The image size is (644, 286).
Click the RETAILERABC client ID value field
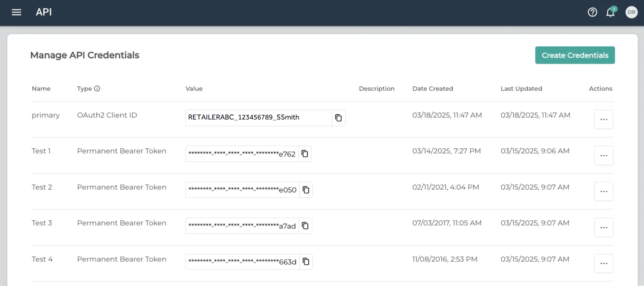(x=258, y=118)
